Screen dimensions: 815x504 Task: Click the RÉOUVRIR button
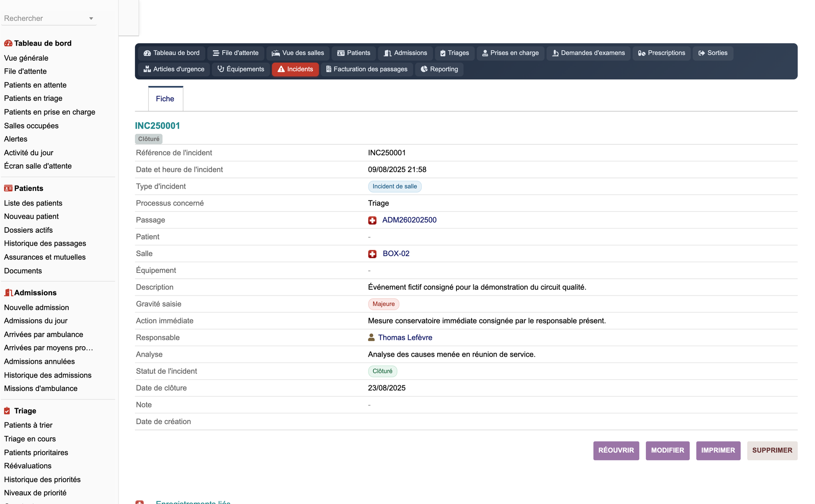point(616,450)
